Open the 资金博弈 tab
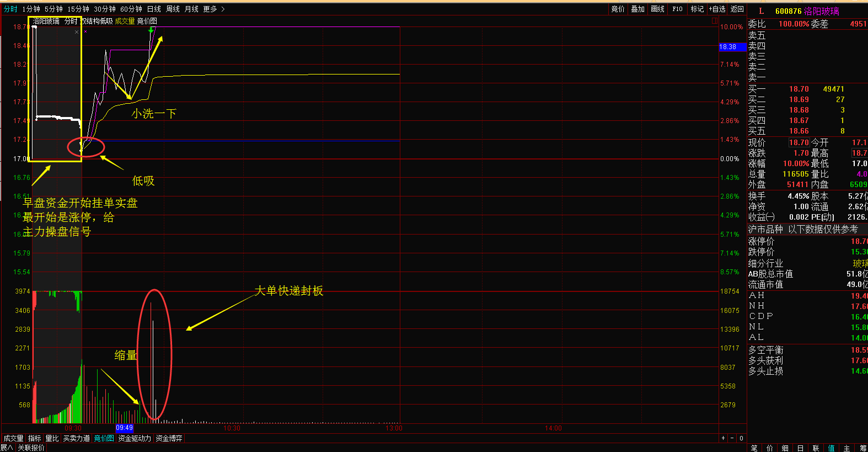 (169, 438)
